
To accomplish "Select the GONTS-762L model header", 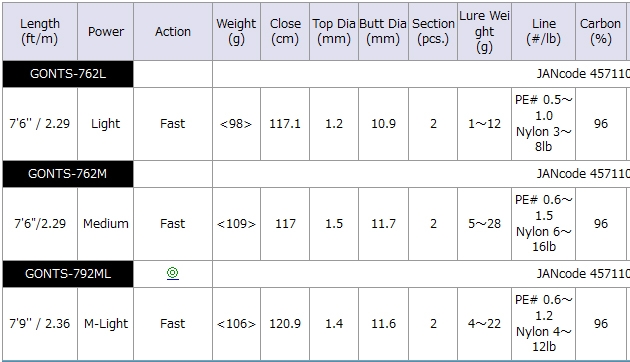I will pyautogui.click(x=68, y=74).
